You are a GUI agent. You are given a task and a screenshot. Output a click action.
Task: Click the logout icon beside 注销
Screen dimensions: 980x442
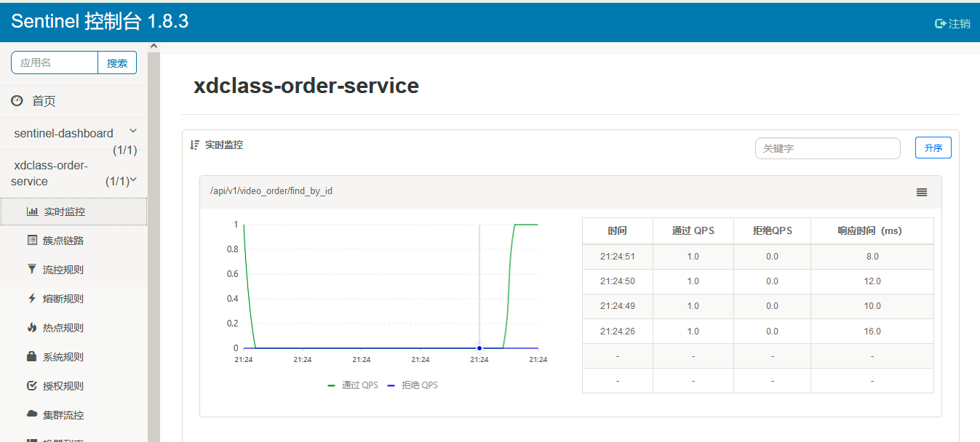[x=941, y=23]
